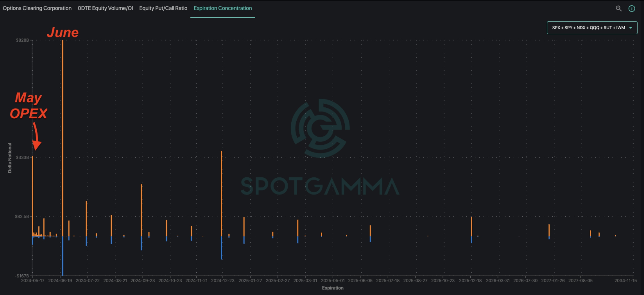Select the Equity Put/Call Ratio tab
This screenshot has width=644, height=295.
point(163,8)
